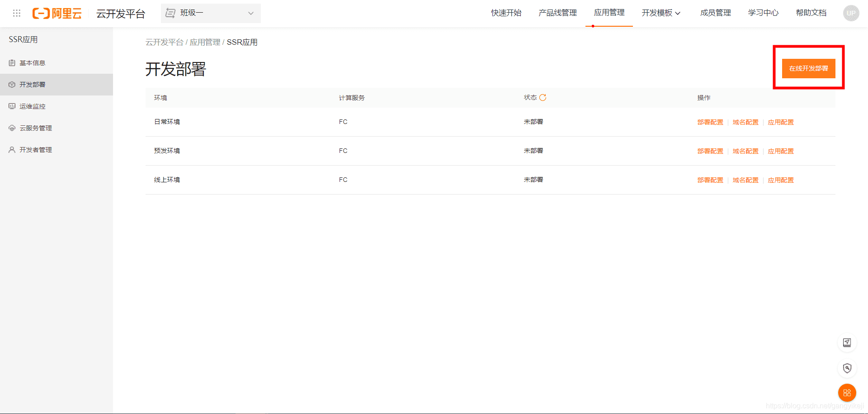Select the 应用管理 top navigation tab
The image size is (868, 414).
point(609,13)
